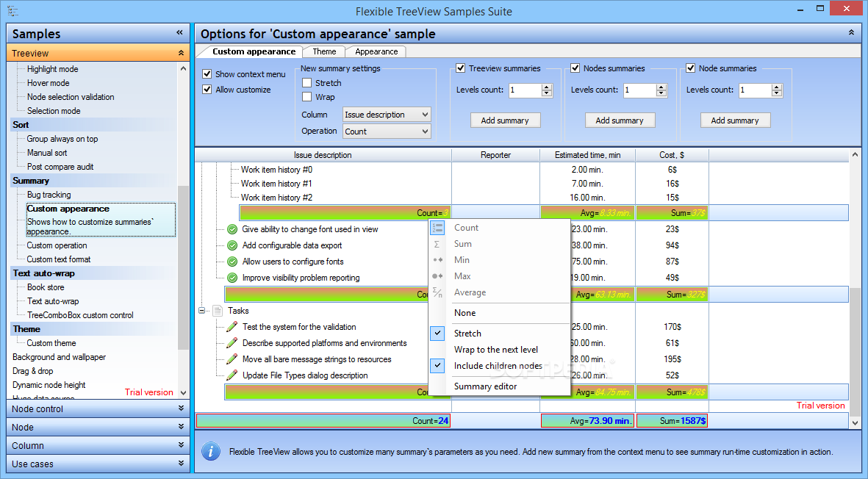Image resolution: width=868 pixels, height=479 pixels.
Task: Expand the Node control section
Action: 181,408
